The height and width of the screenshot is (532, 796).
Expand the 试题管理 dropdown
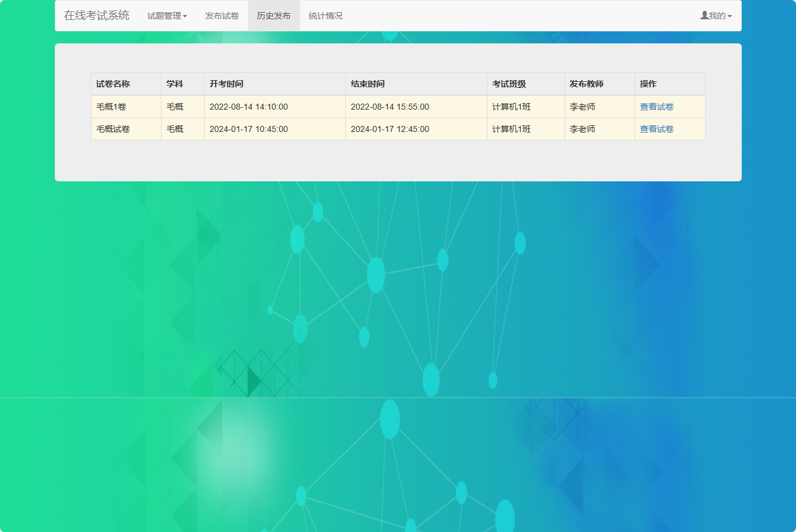[x=168, y=16]
